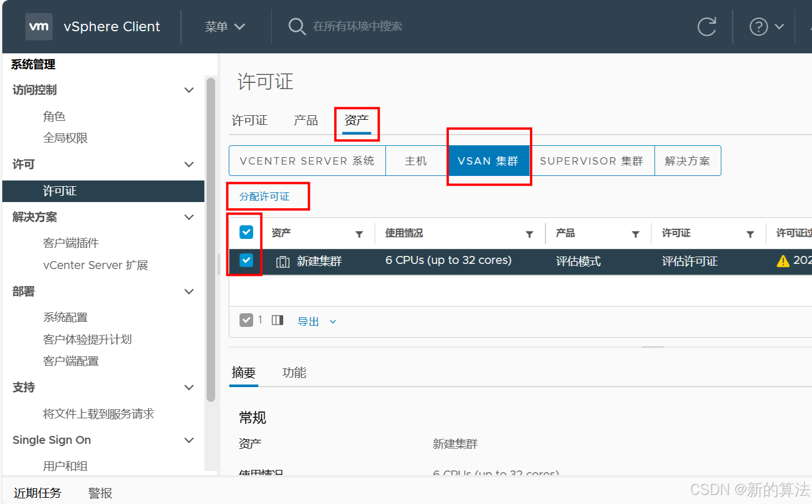Switch to the 许可证 tab
Viewport: 812px width, 504px height.
pos(250,120)
